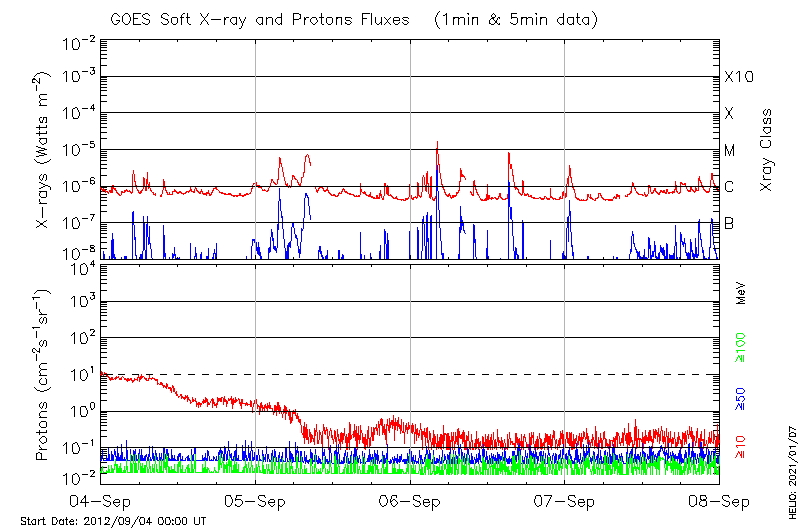Select the M flare class label

click(x=730, y=150)
